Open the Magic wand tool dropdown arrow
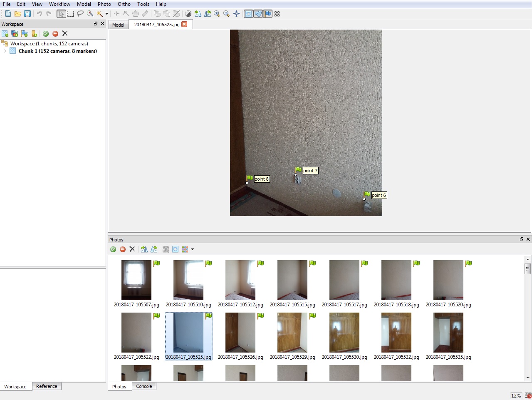This screenshot has width=532, height=400. pos(106,14)
